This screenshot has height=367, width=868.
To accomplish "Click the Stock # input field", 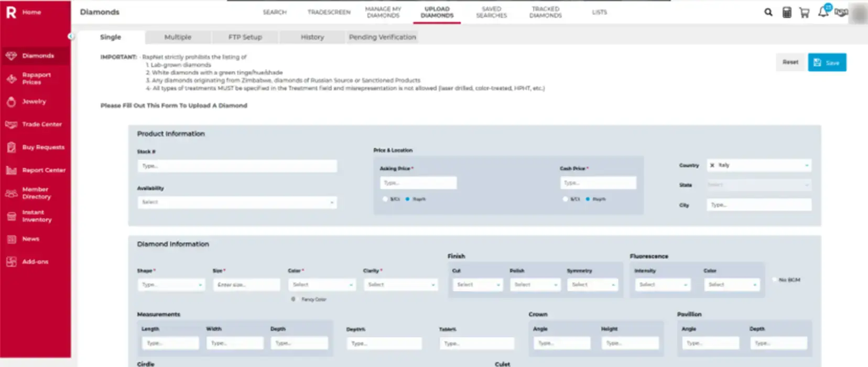I will (237, 166).
